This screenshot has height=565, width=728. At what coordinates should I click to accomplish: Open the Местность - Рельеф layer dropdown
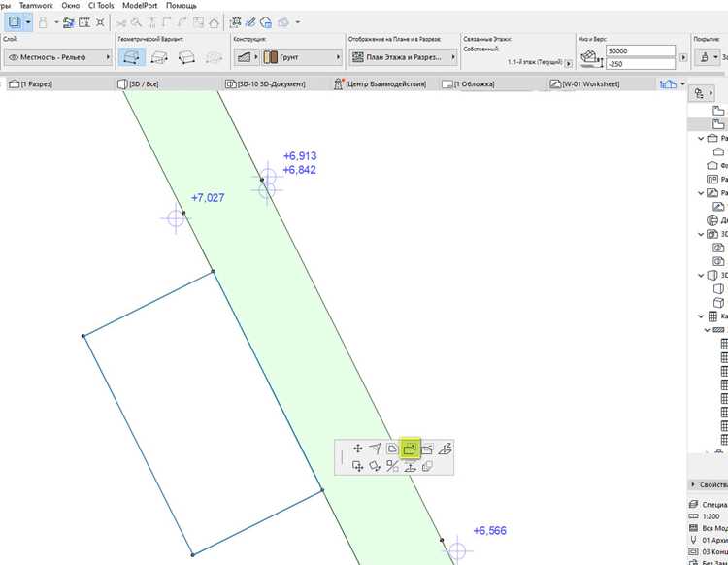[x=57, y=57]
